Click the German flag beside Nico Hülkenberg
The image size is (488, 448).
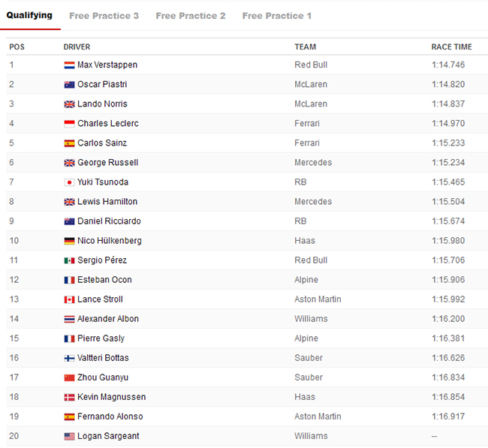69,241
